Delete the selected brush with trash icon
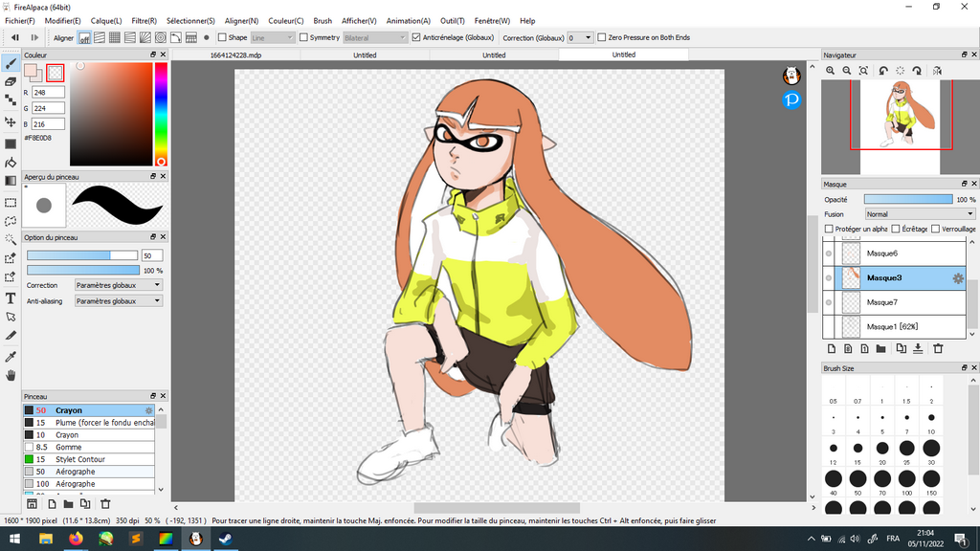 pyautogui.click(x=105, y=503)
